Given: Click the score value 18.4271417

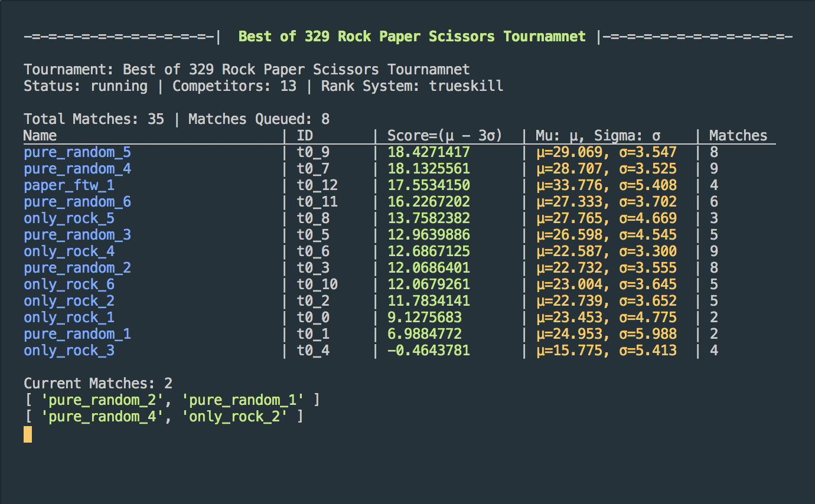Looking at the screenshot, I should coord(429,152).
